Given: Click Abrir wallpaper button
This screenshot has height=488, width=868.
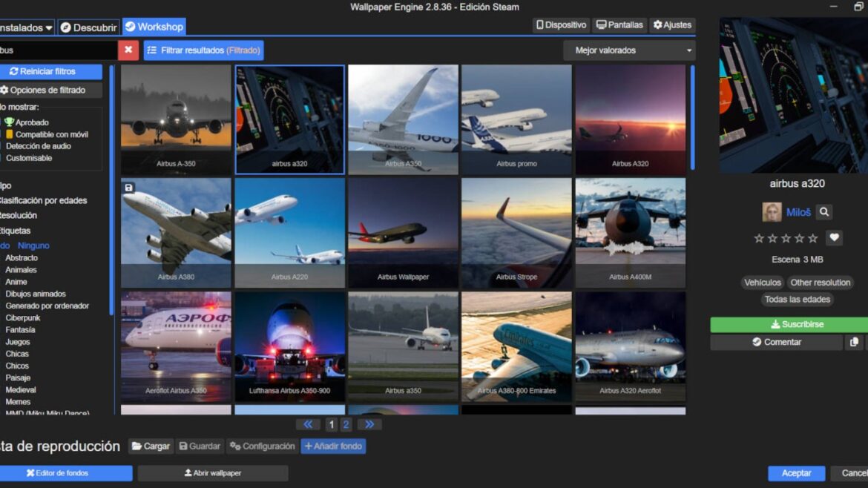Looking at the screenshot, I should (x=213, y=473).
